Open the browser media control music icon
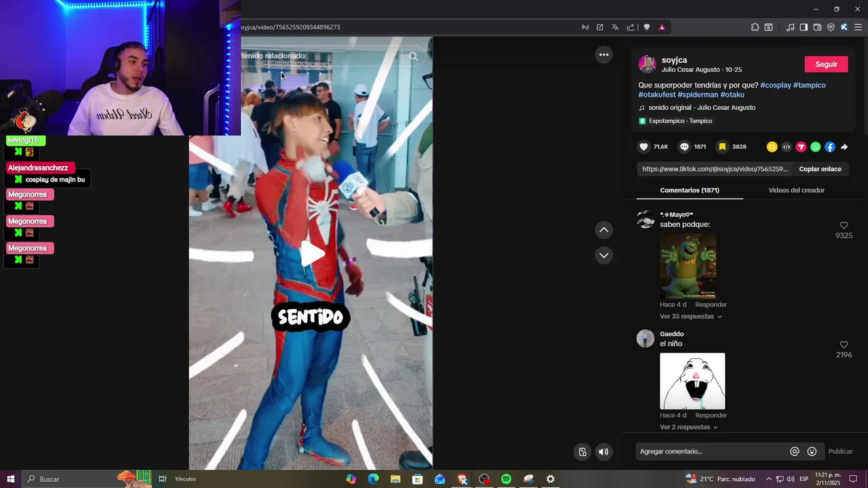The image size is (868, 488). pyautogui.click(x=790, y=27)
